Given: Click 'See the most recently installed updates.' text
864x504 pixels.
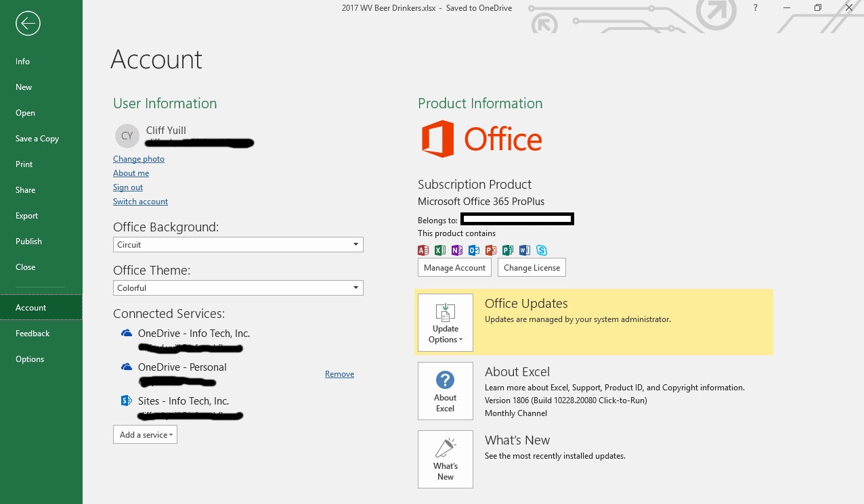Looking at the screenshot, I should tap(555, 456).
